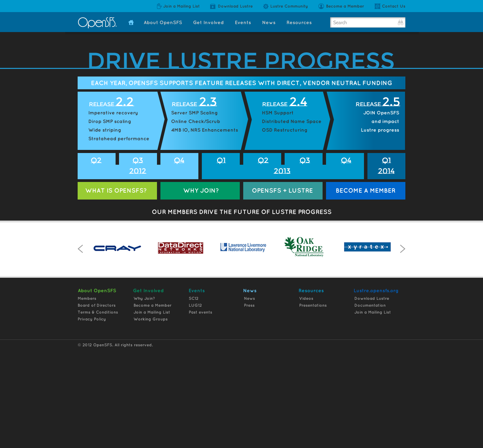Select Q2 under 2013 timeline
The width and height of the screenshot is (483, 448).
263,160
